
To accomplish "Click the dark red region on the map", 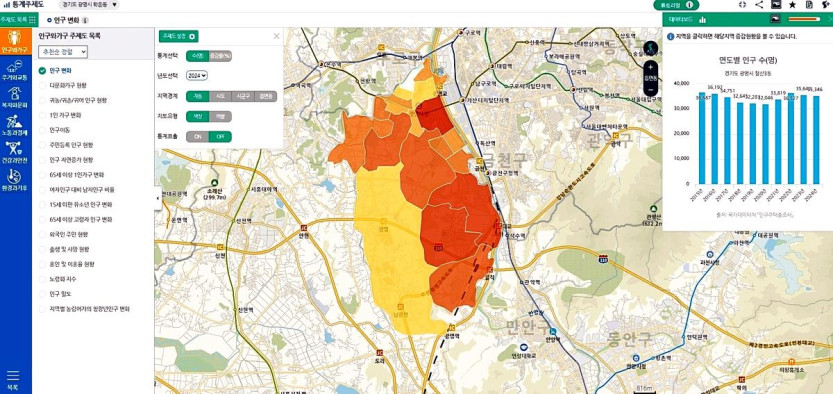I will point(436,114).
